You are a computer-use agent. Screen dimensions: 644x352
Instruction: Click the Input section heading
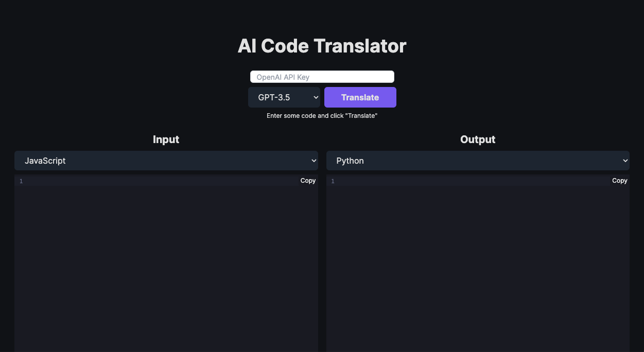[166, 139]
